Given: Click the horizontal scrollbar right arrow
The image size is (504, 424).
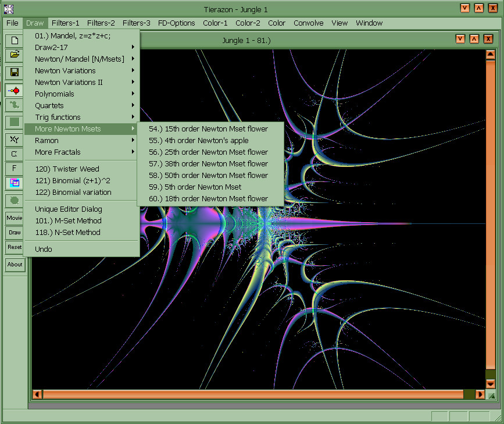Looking at the screenshot, I should 480,394.
